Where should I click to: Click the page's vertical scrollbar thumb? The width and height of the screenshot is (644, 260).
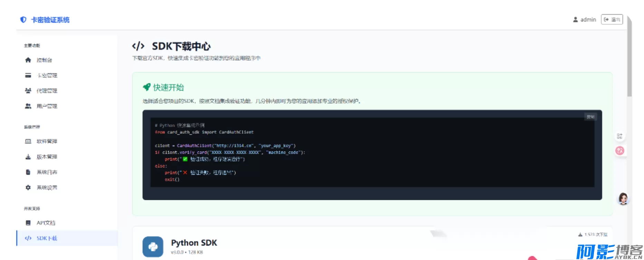tap(629, 55)
